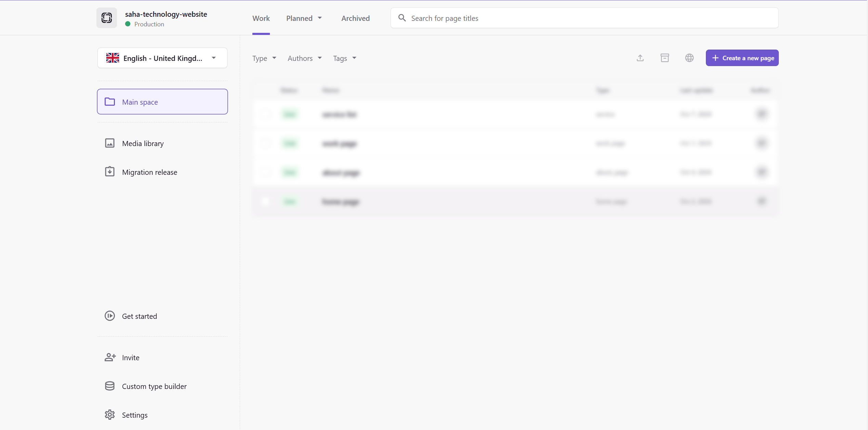Switch to the Archived tab

pos(355,18)
